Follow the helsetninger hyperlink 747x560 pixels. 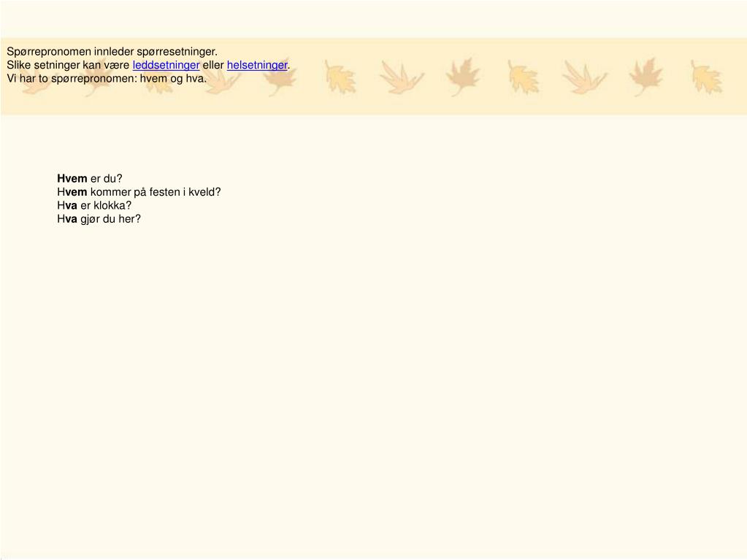(x=257, y=65)
